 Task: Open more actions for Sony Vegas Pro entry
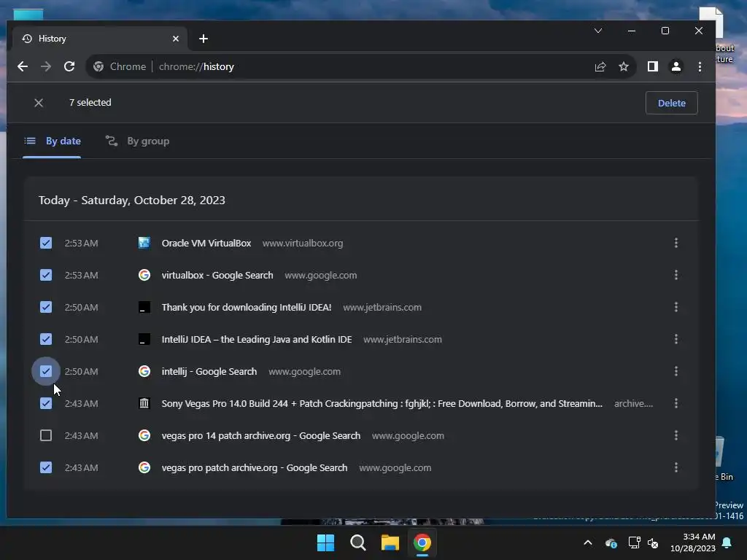pos(676,403)
